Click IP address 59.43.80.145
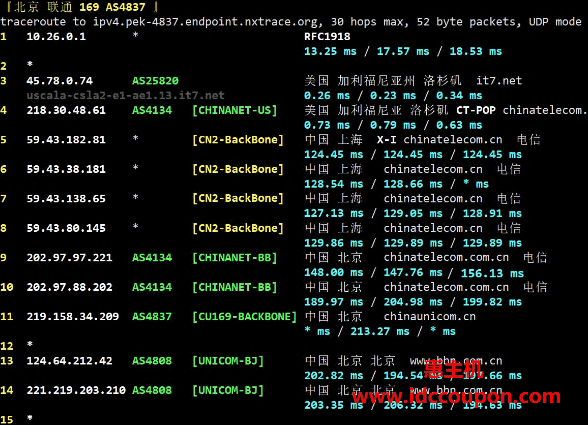 (x=66, y=228)
